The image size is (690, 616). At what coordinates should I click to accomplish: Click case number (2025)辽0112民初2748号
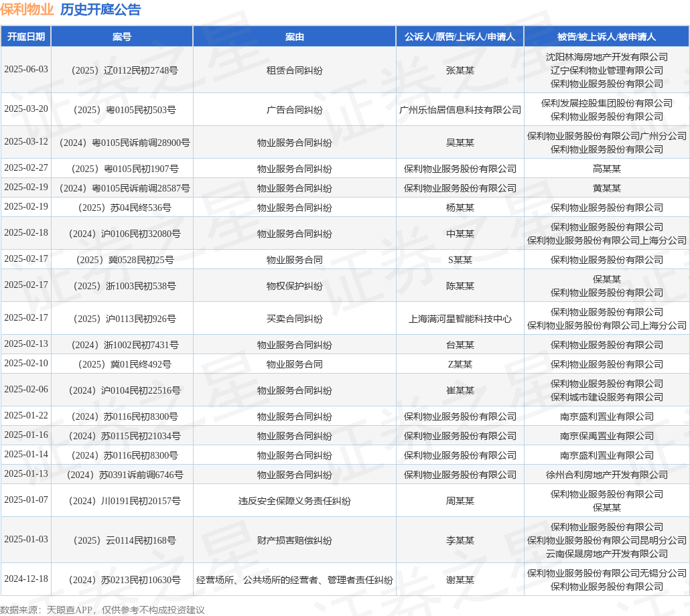pos(125,70)
